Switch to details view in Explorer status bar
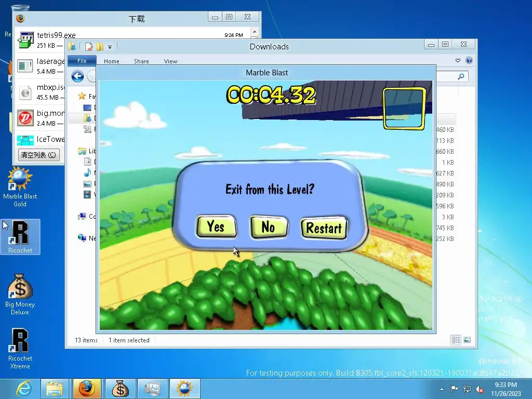 [x=456, y=340]
